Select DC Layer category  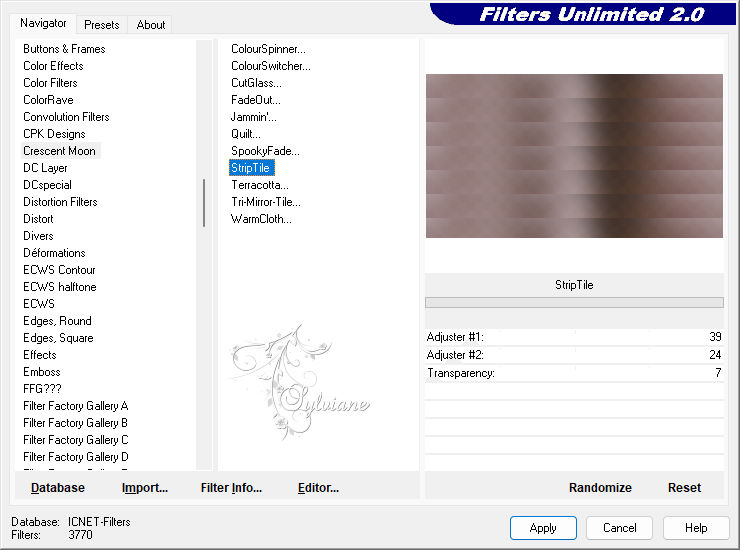pos(45,168)
